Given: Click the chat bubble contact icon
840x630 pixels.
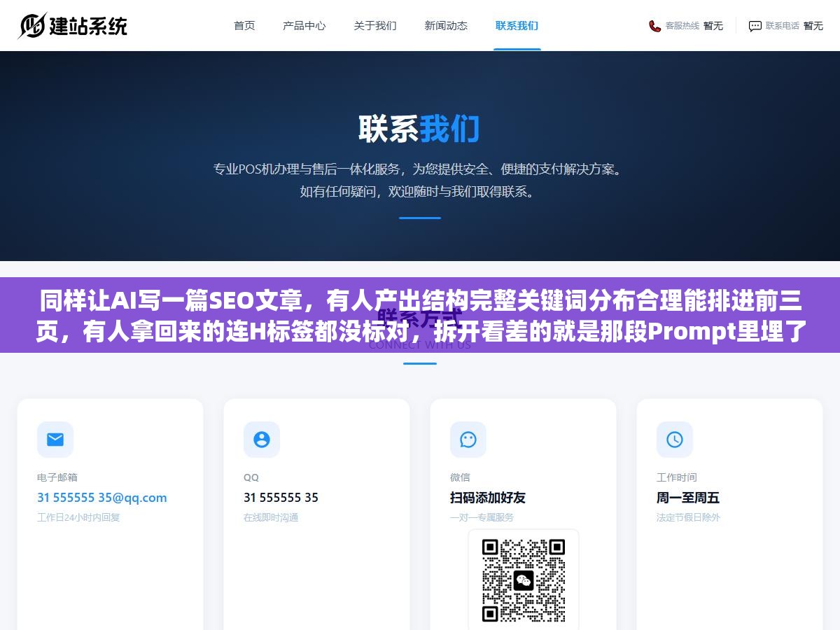Looking at the screenshot, I should [x=755, y=26].
